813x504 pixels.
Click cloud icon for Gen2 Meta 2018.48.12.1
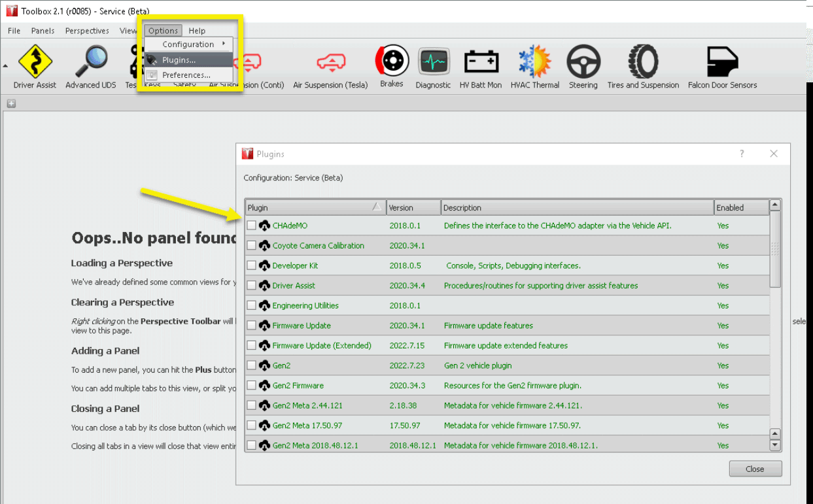[264, 445]
